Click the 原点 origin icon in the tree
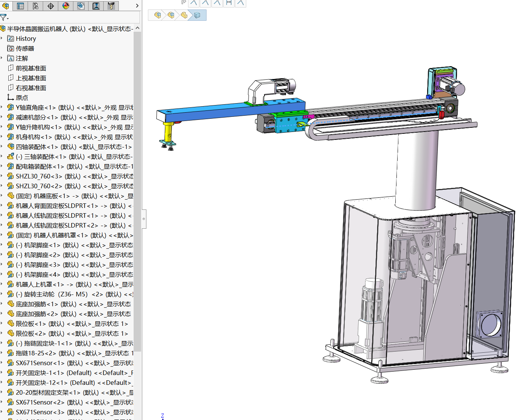 point(11,98)
